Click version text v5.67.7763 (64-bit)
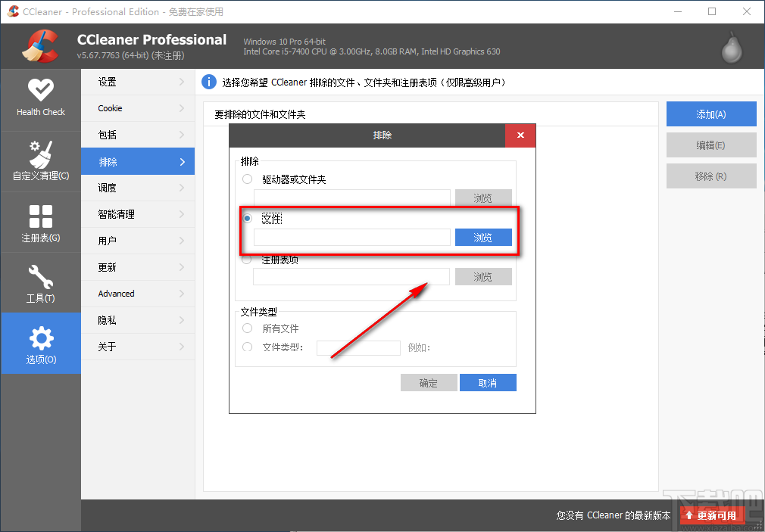The width and height of the screenshot is (765, 532). coord(113,55)
